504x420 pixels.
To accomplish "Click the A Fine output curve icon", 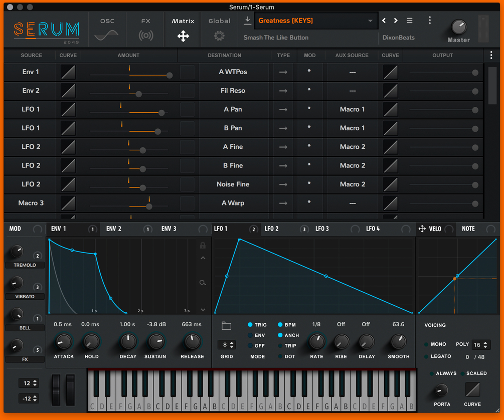I will [x=391, y=147].
